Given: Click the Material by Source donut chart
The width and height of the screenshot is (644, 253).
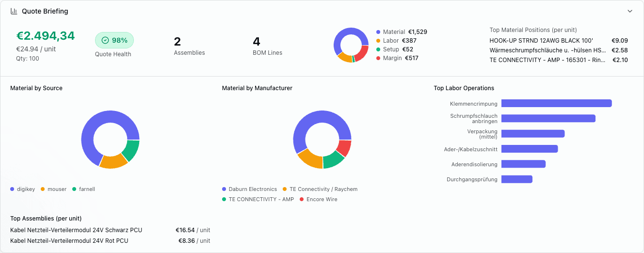Looking at the screenshot, I should click(x=110, y=140).
